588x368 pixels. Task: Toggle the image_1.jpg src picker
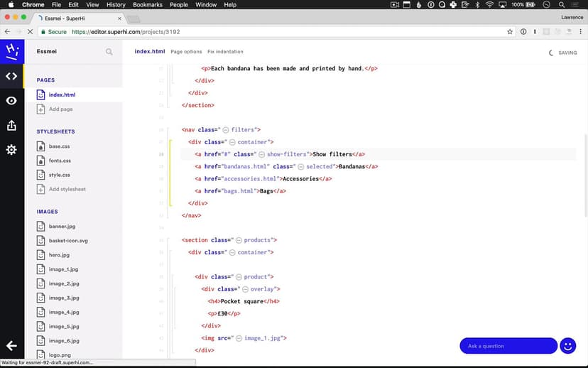pyautogui.click(x=239, y=338)
